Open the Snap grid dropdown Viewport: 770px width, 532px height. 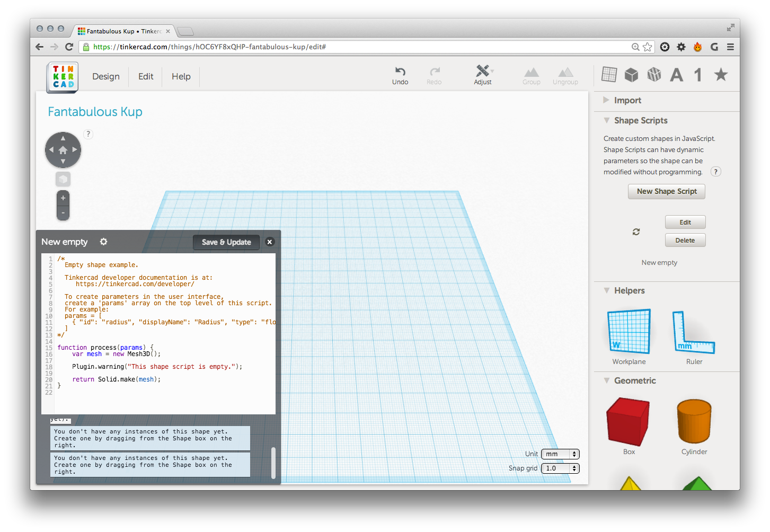[560, 468]
